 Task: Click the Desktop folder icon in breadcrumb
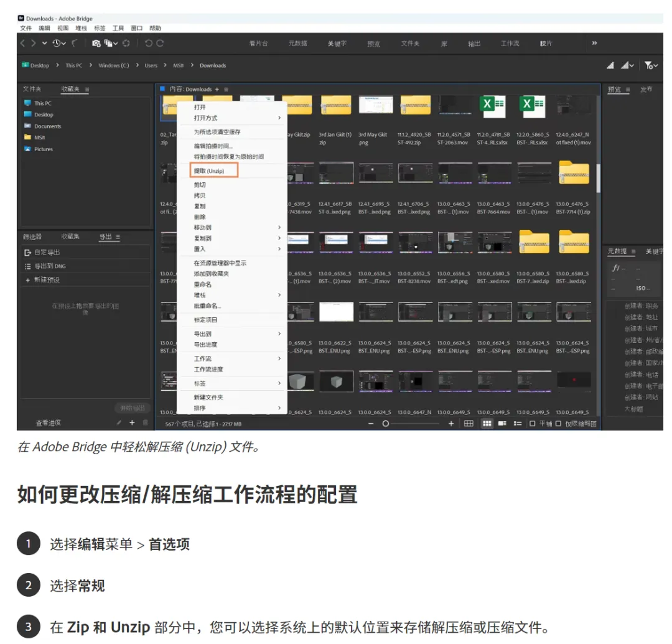click(26, 65)
